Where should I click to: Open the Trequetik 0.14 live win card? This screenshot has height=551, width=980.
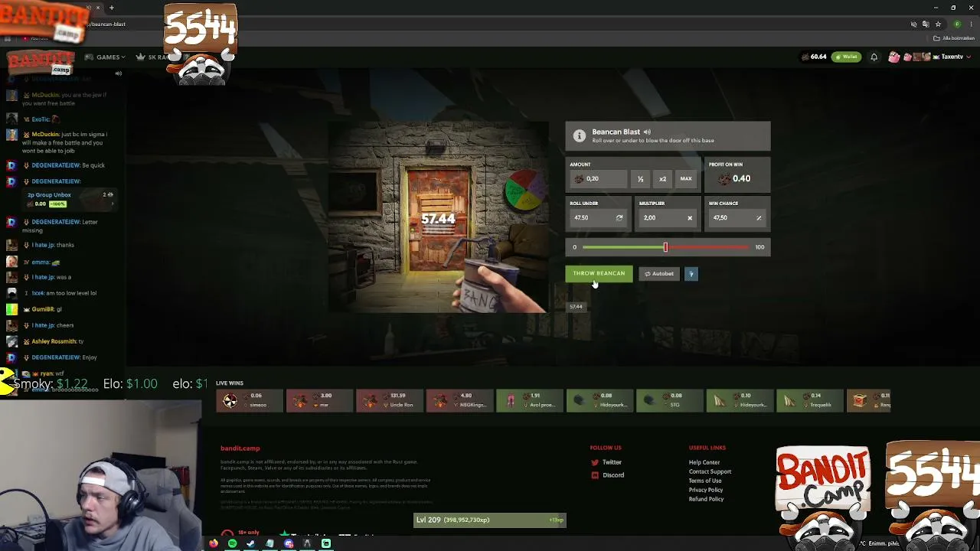(812, 400)
